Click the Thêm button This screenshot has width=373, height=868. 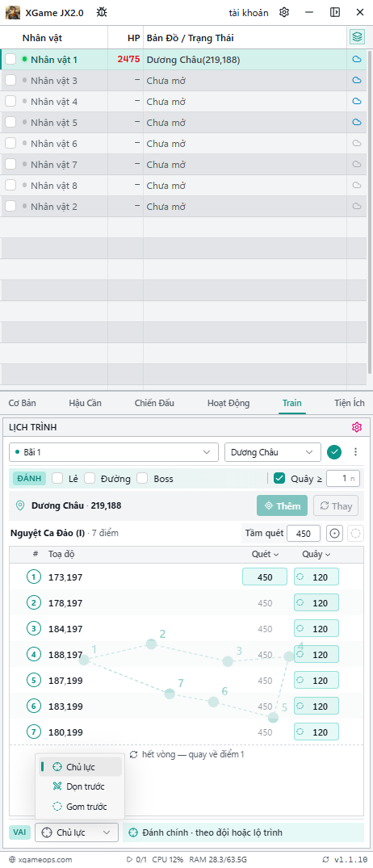tap(283, 506)
